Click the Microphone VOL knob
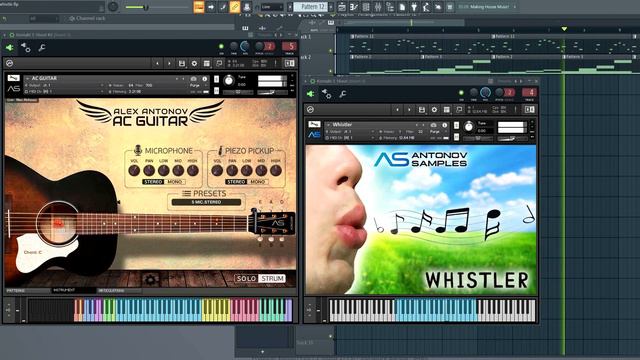Viewport: 640px width, 360px height. click(134, 170)
